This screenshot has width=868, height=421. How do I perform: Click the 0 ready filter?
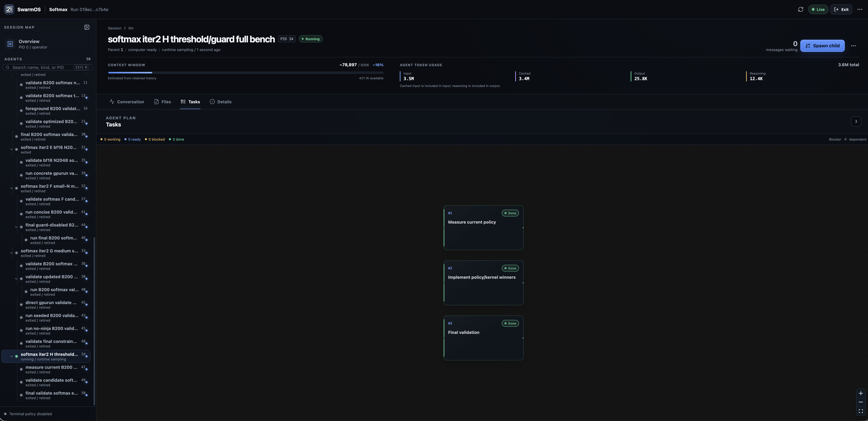point(132,139)
